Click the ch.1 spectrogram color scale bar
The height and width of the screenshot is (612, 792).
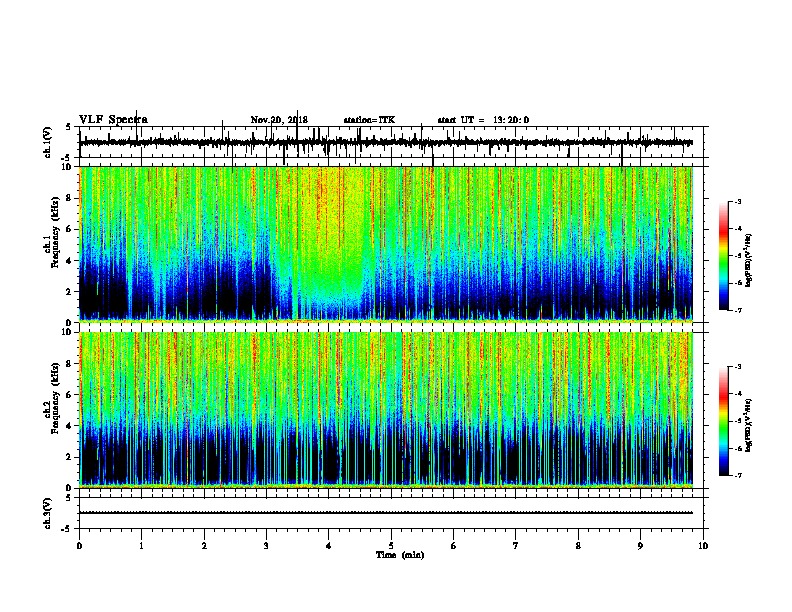tap(724, 256)
